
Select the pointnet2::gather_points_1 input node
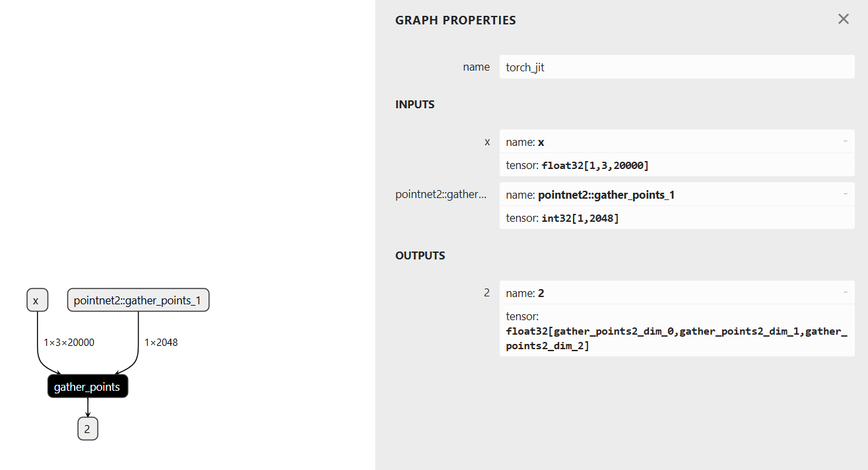(139, 300)
